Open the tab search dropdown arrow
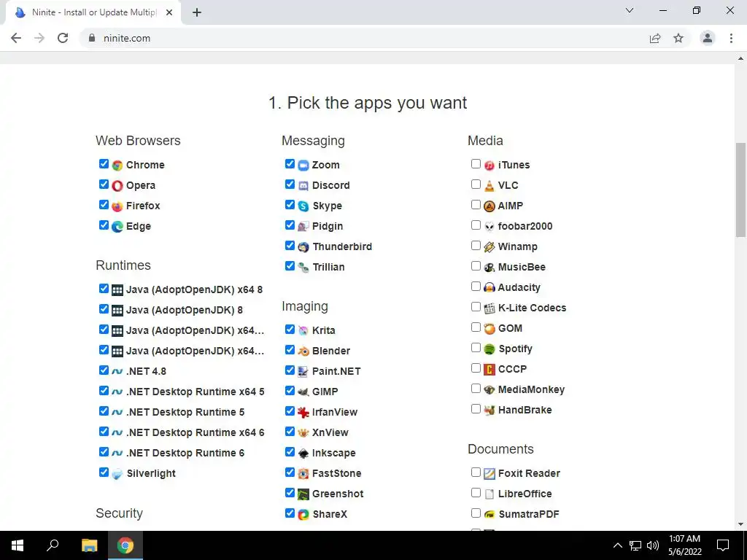The width and height of the screenshot is (747, 560). 630,10
